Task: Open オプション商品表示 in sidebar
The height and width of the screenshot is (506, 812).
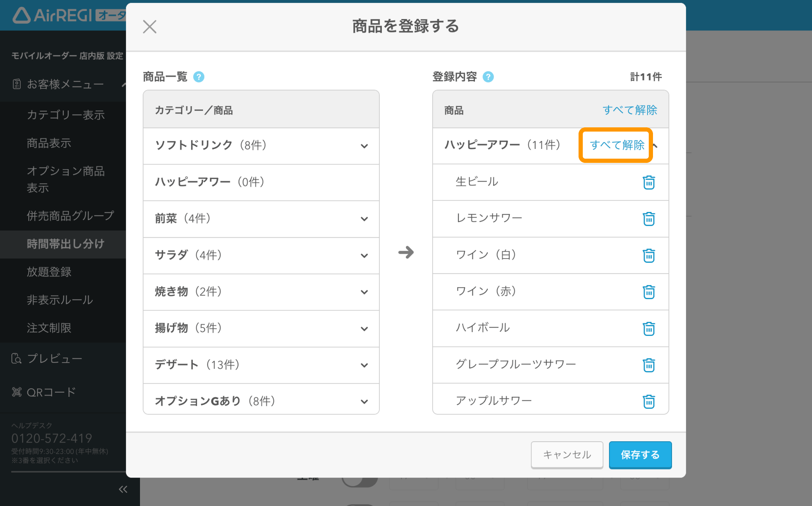Action: point(66,179)
